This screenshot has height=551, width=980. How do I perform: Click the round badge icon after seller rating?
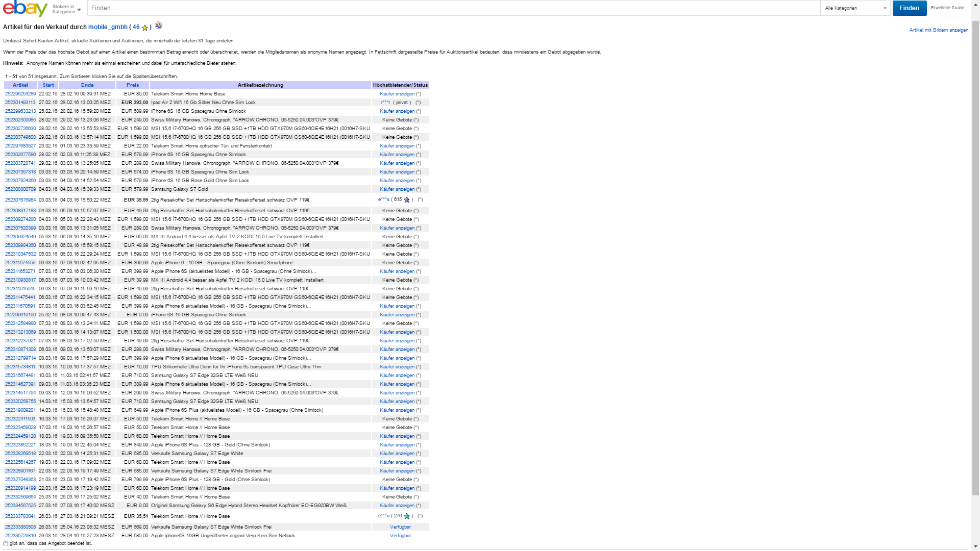(x=159, y=26)
